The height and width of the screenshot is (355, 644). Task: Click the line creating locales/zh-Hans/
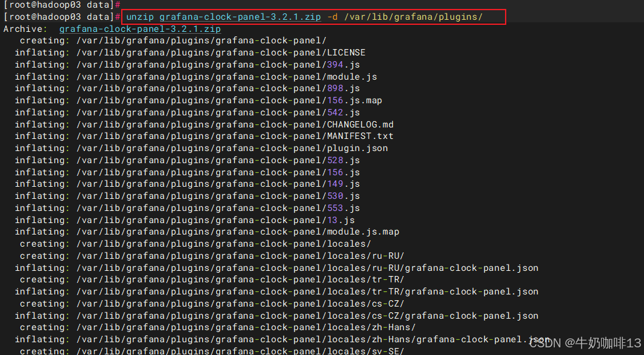click(217, 328)
